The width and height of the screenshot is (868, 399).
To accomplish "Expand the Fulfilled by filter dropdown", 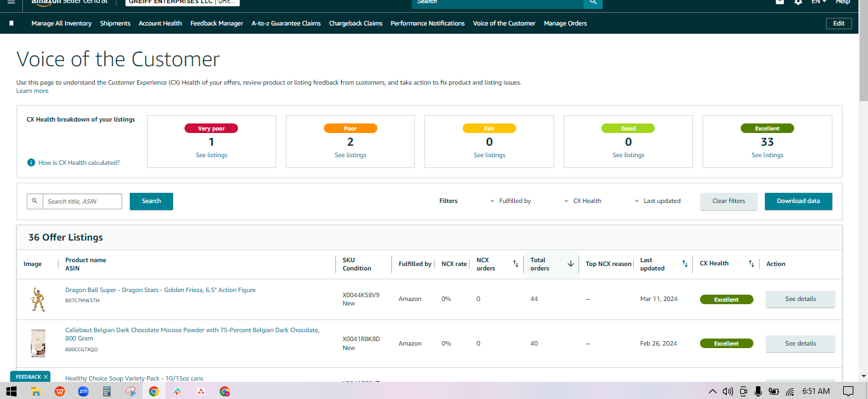I will [x=510, y=201].
